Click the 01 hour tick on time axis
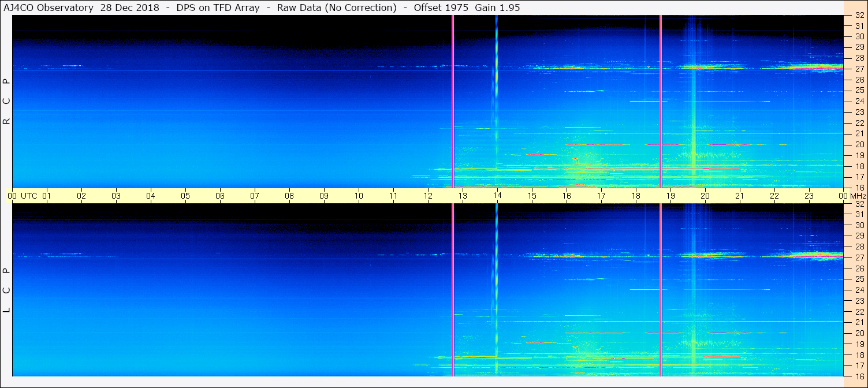 point(47,196)
